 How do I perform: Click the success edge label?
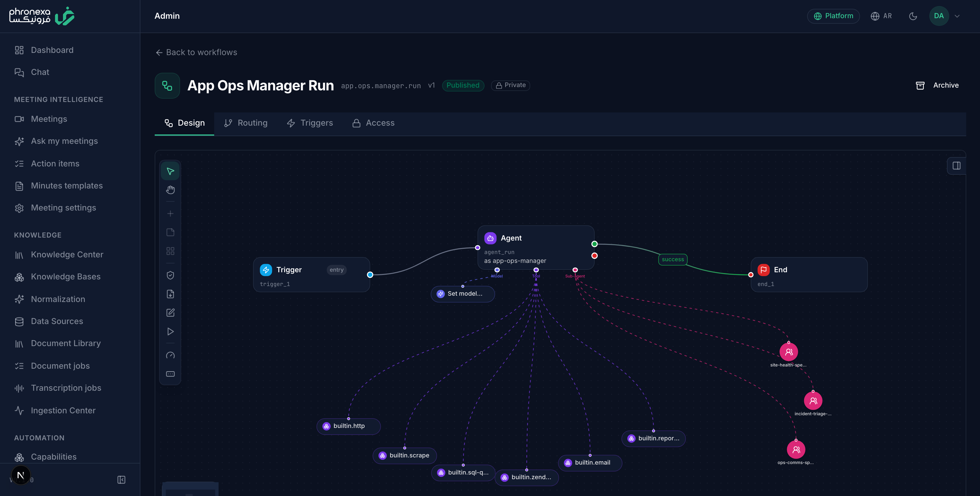point(673,259)
